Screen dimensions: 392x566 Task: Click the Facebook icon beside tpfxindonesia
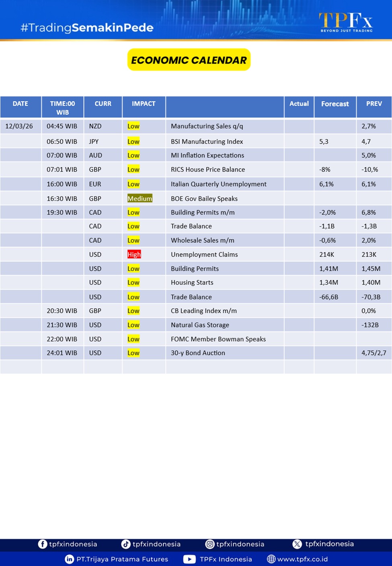point(42,544)
